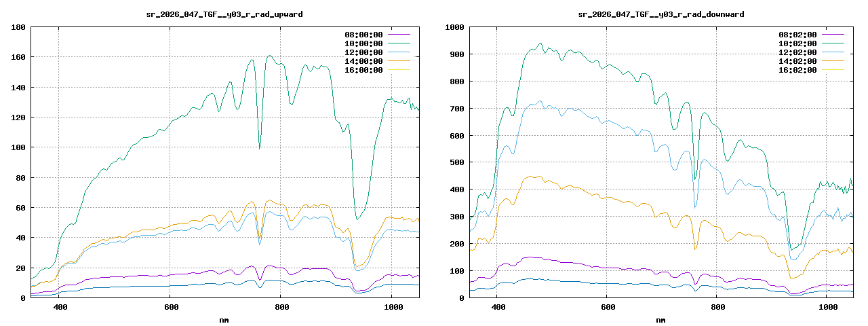Click the 180 y-axis tick on upward chart
Image resolution: width=868 pixels, height=326 pixels.
(x=18, y=27)
